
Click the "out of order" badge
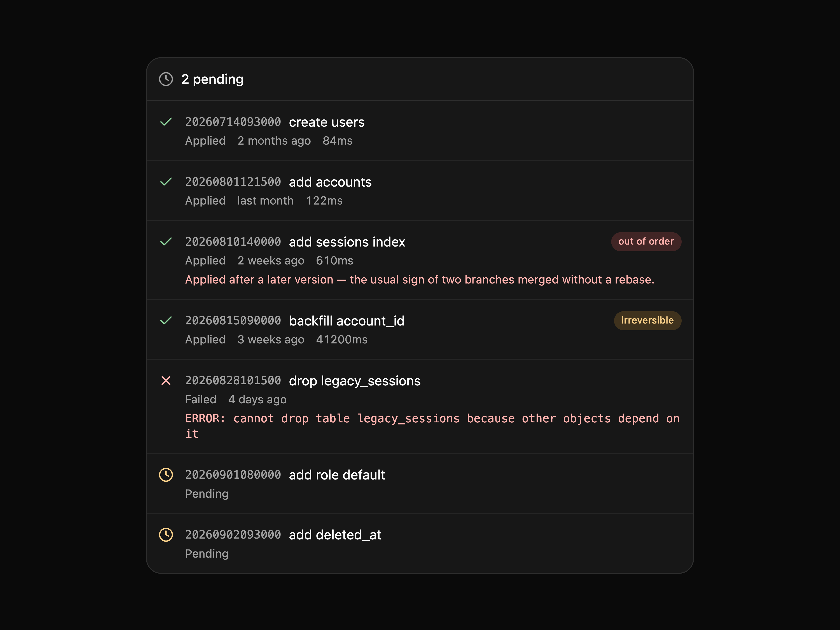pos(646,241)
